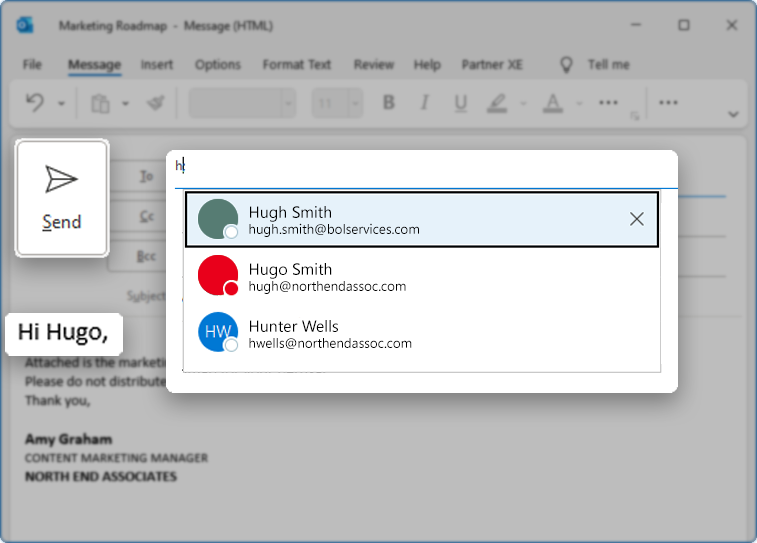
Task: Apply text highlight color
Action: (496, 103)
